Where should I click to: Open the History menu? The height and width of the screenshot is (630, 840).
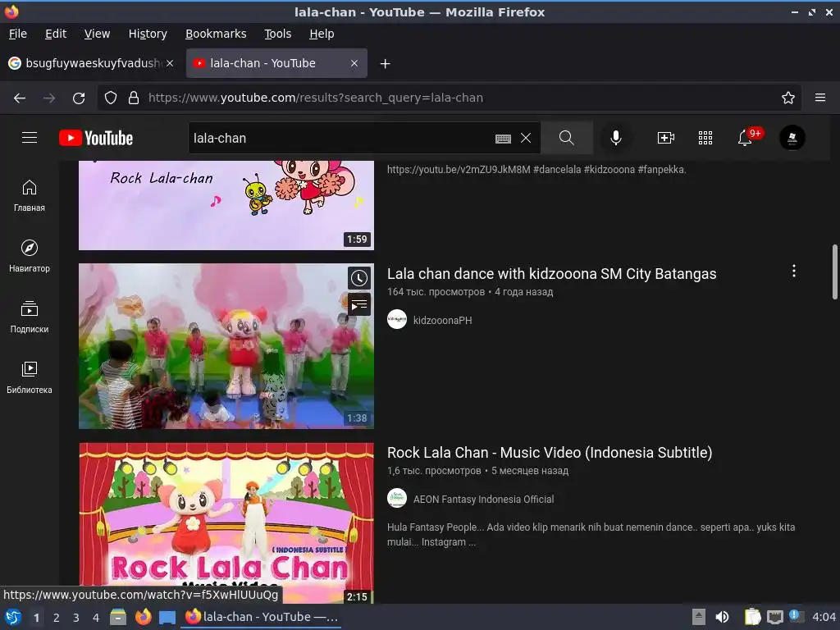click(148, 34)
